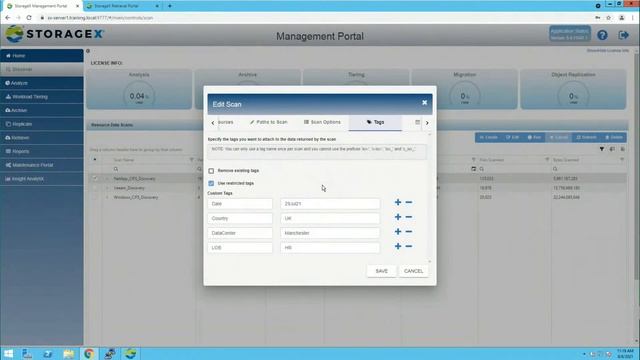Select the Tags tab

click(375, 122)
